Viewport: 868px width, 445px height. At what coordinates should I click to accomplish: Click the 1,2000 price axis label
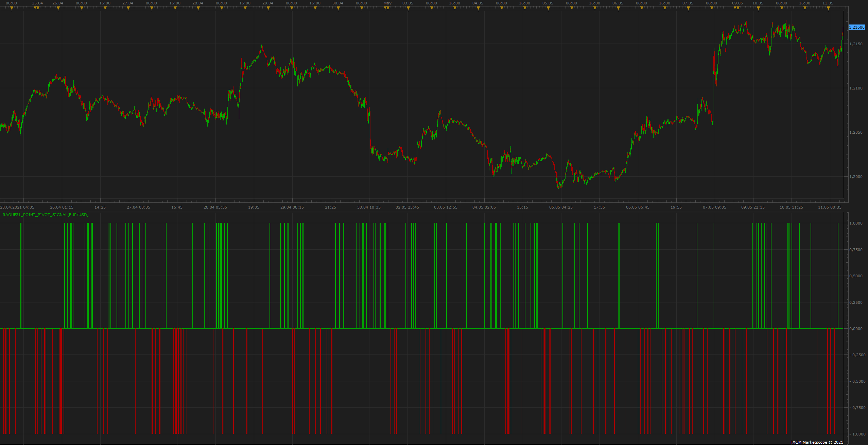[856, 177]
